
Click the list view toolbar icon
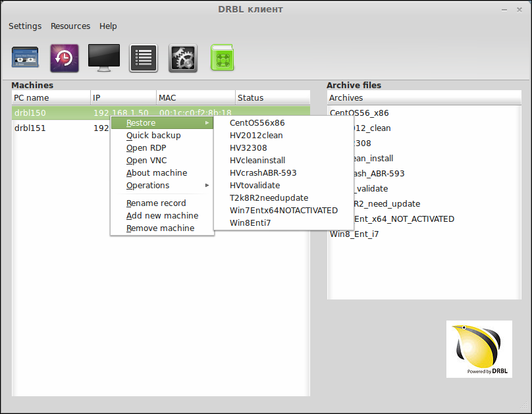[x=144, y=58]
